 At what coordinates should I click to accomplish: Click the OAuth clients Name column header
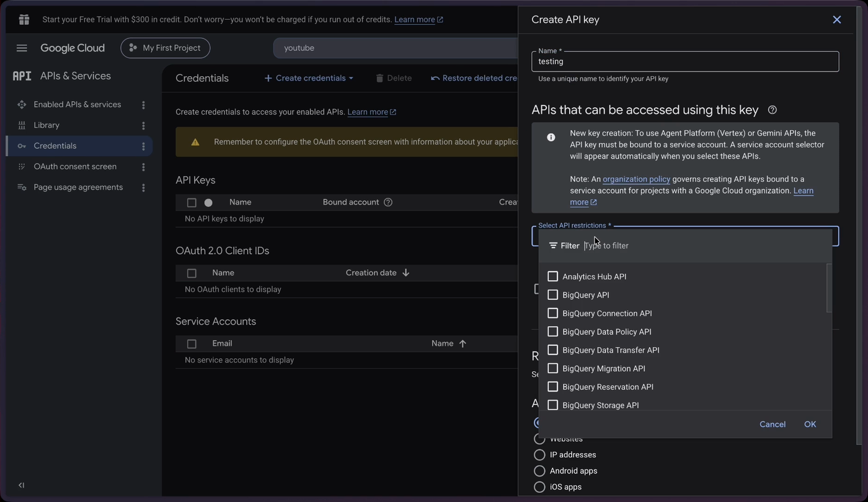223,273
